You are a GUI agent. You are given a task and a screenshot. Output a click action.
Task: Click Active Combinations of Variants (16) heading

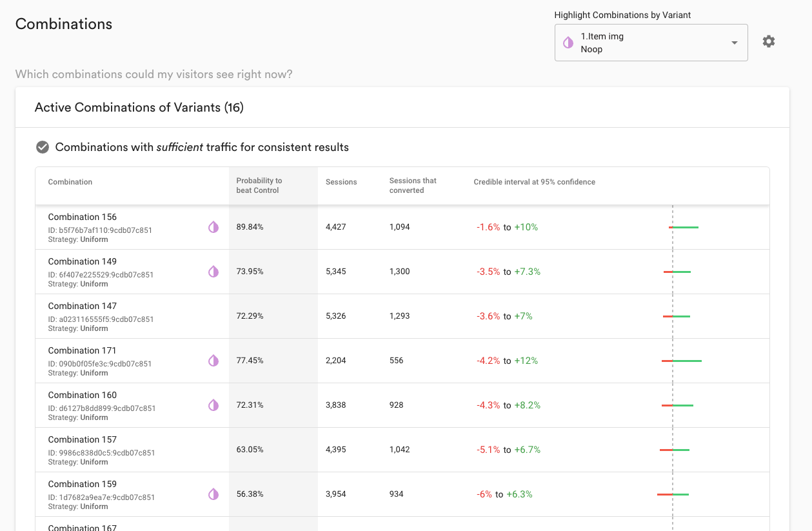(139, 108)
